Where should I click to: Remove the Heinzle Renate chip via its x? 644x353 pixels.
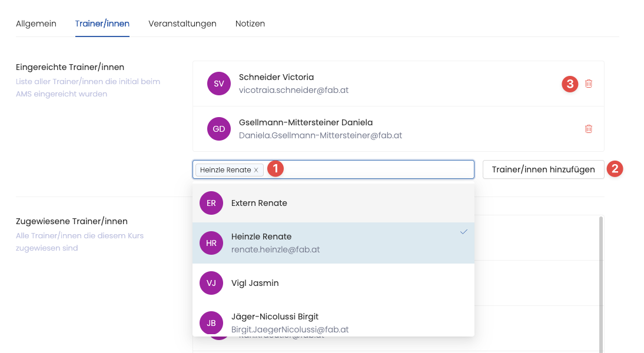(255, 169)
